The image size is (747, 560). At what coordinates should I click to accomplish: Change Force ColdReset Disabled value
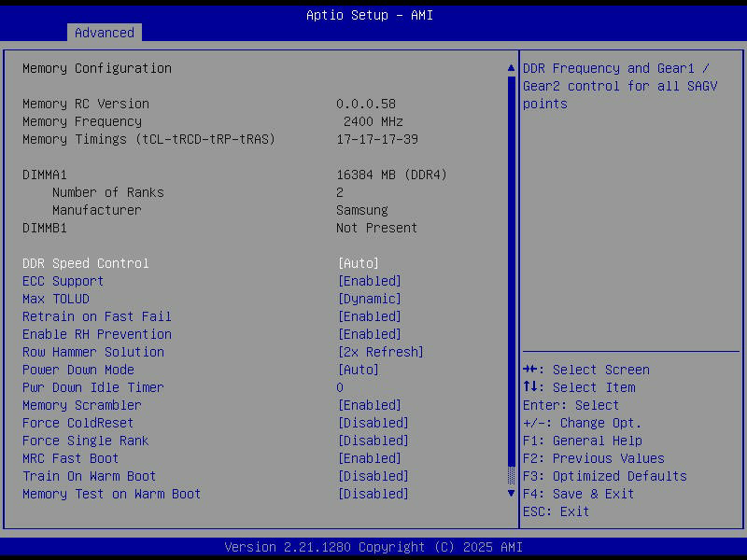pyautogui.click(x=373, y=423)
